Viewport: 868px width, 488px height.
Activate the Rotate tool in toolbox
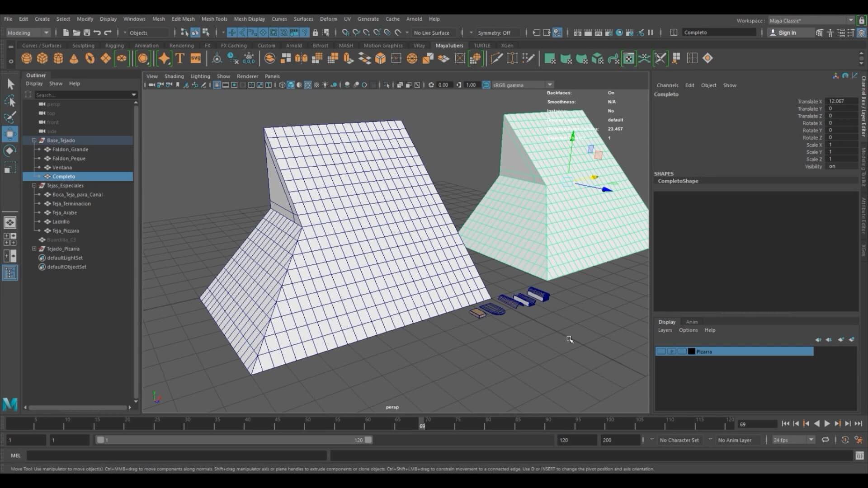point(10,150)
